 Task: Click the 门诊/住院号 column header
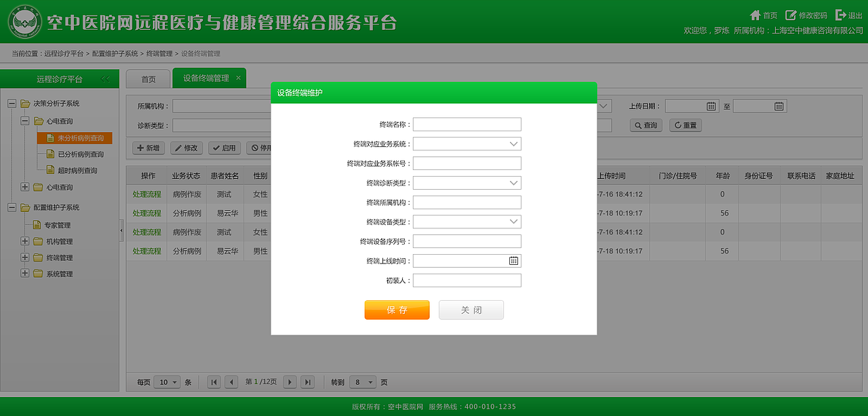pyautogui.click(x=677, y=175)
